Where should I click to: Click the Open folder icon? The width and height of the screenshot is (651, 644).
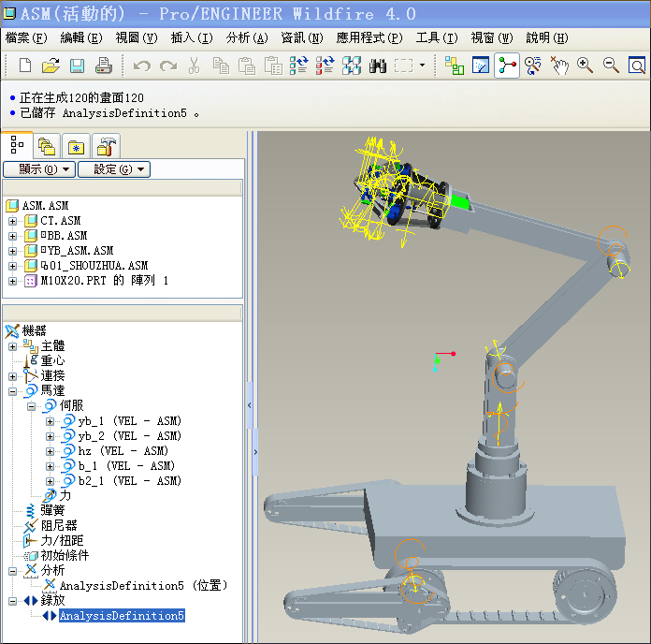point(51,66)
